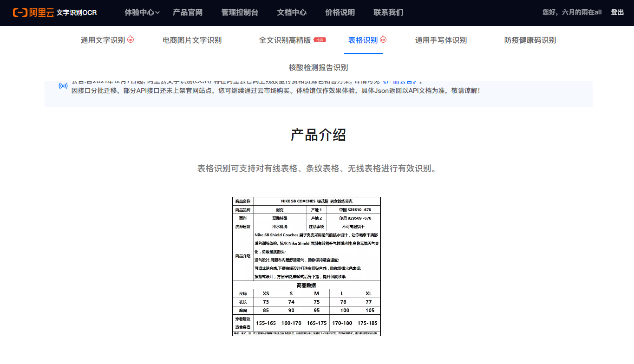Log out using 登出

617,13
